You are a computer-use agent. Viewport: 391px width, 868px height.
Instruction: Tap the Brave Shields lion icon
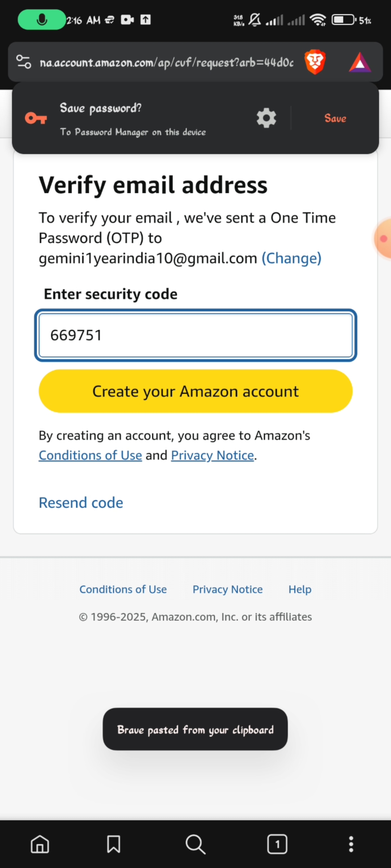(x=315, y=62)
